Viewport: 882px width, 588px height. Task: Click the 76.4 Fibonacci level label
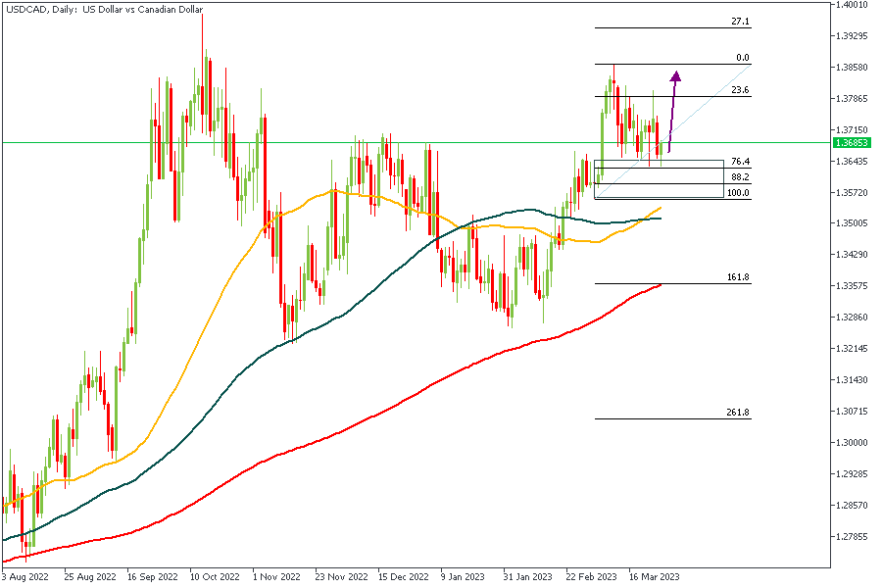[x=740, y=162]
